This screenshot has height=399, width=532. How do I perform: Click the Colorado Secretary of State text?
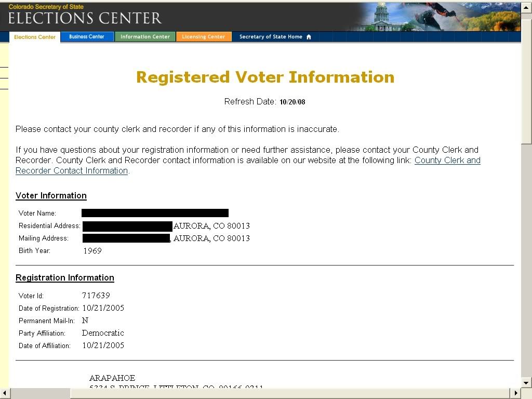click(46, 6)
